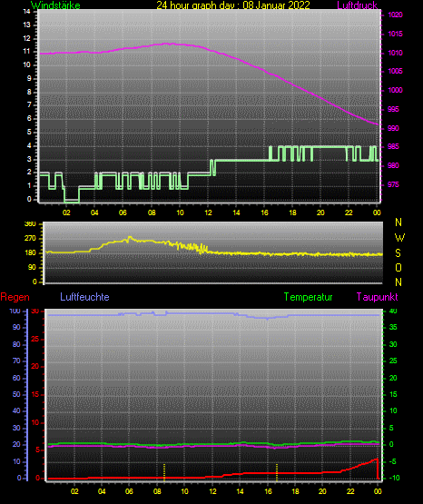Click the first yellow dotted marker at 08:30
Image resolution: width=423 pixels, height=504 pixels.
[164, 472]
